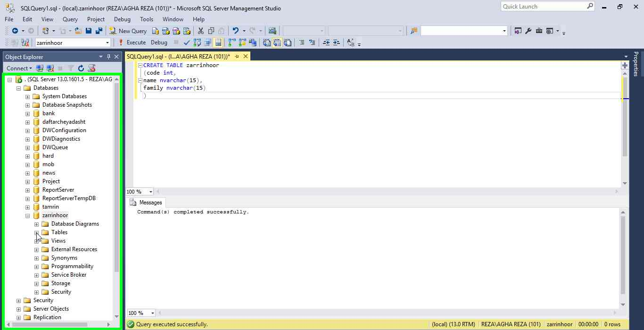Expand the Tables folder node
The width and height of the screenshot is (644, 330).
point(37,232)
